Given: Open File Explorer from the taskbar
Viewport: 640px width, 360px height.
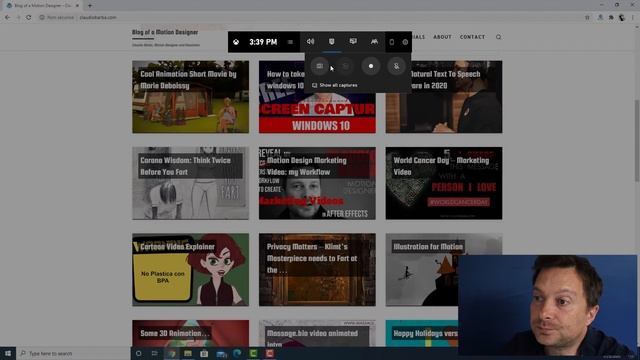Looking at the screenshot, I should (x=188, y=353).
